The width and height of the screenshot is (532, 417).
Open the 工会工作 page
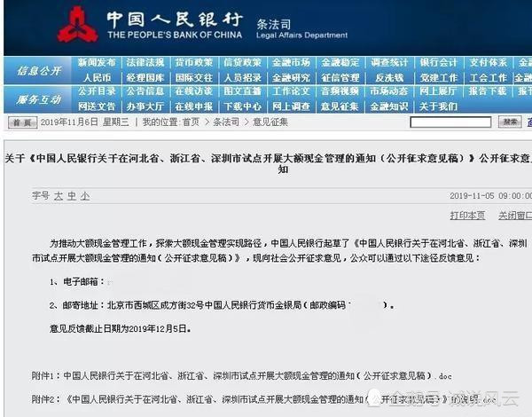488,78
